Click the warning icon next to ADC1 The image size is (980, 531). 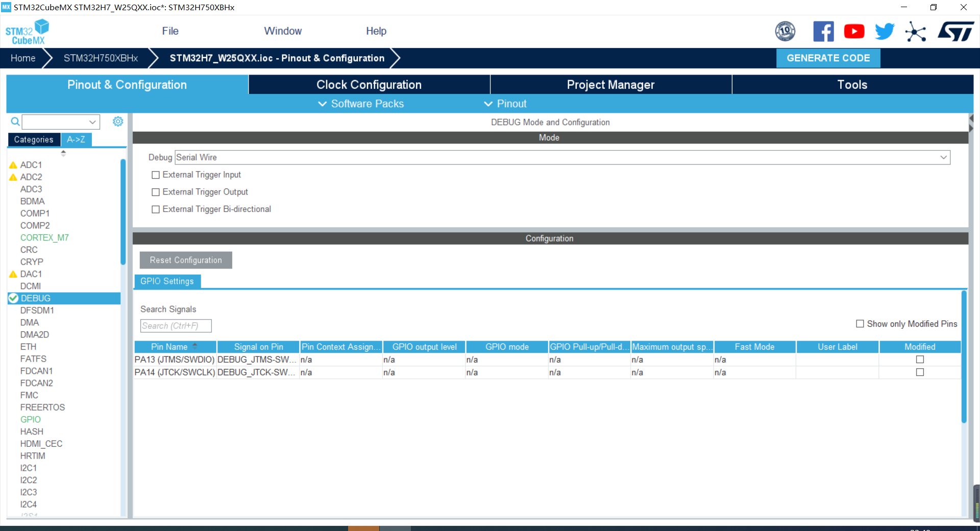coord(13,165)
